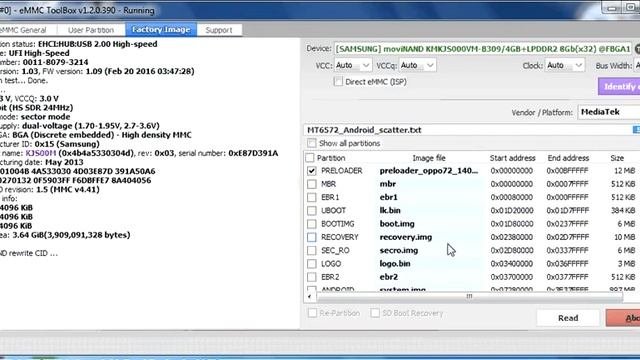This screenshot has height=360, width=640.
Task: Switch to the eMMC General tab
Action: pos(24,30)
